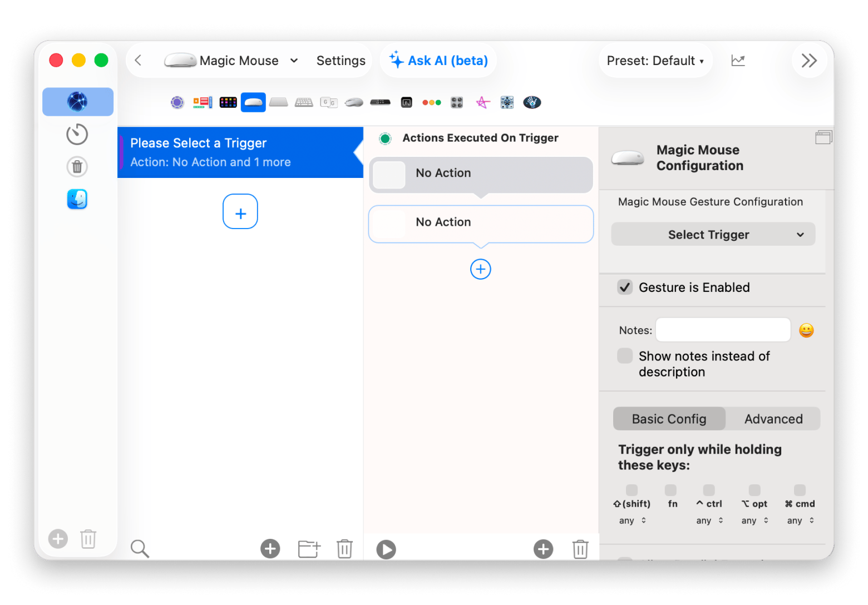Open the BTT Remote hand icon category
Screen dimensions: 868x605
[532, 102]
